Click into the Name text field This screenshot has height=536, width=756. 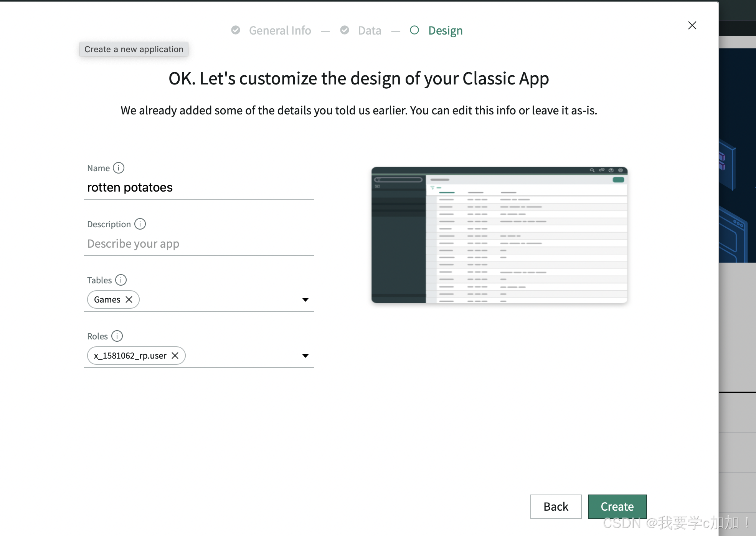click(199, 187)
